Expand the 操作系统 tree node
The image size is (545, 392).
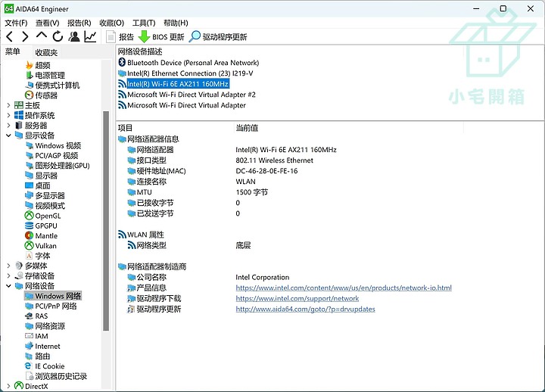click(x=8, y=115)
